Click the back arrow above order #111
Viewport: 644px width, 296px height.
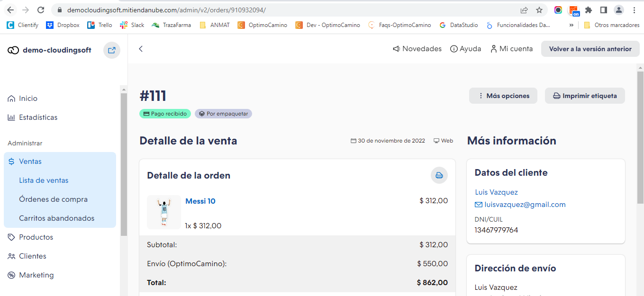141,49
